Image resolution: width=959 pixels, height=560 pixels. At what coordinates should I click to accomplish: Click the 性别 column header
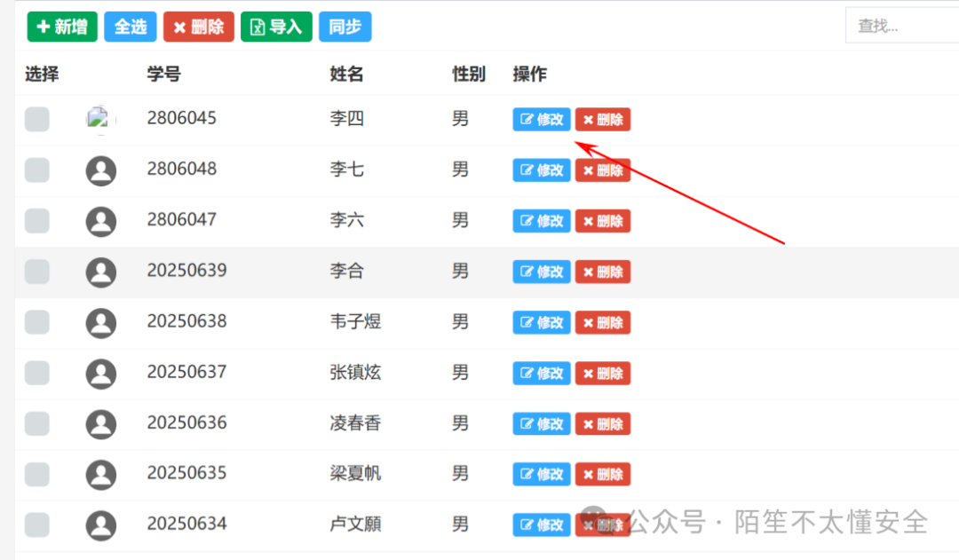468,75
